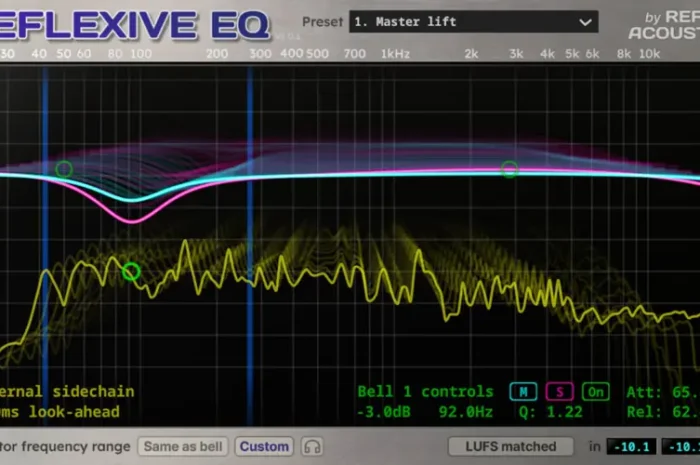700x465 pixels.
Task: Click the -3.0dB gain value
Action: coord(383,412)
